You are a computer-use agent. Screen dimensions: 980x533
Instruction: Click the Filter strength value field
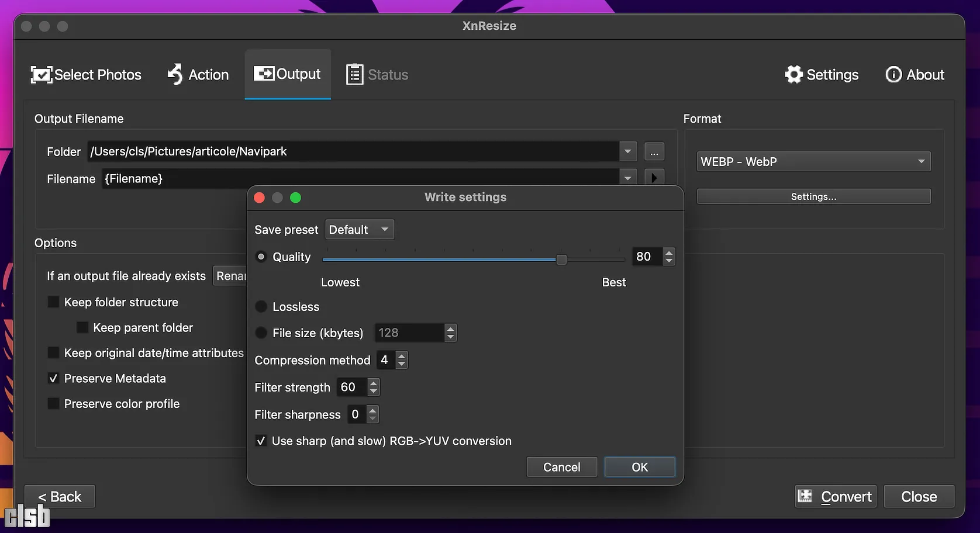[x=351, y=387]
